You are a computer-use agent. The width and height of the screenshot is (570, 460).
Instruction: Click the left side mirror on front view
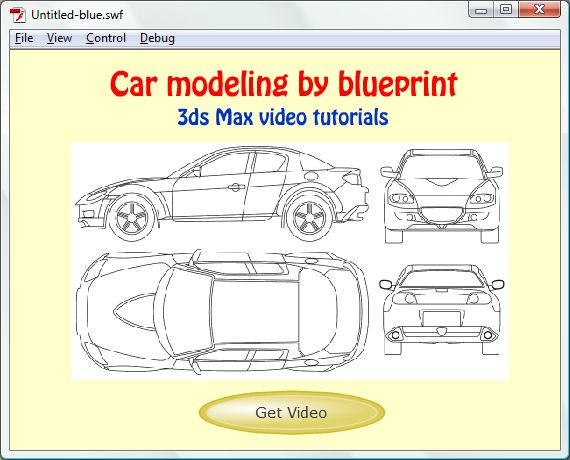coord(388,171)
